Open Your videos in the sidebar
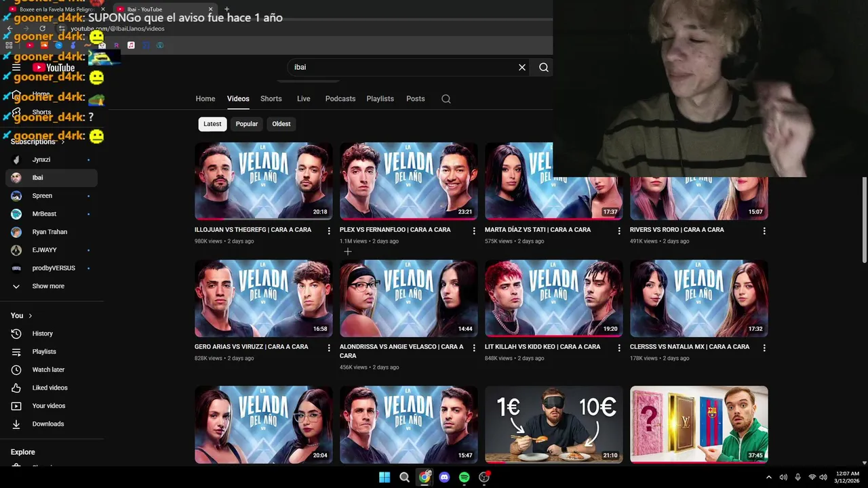Viewport: 868px width, 488px height. (52, 406)
